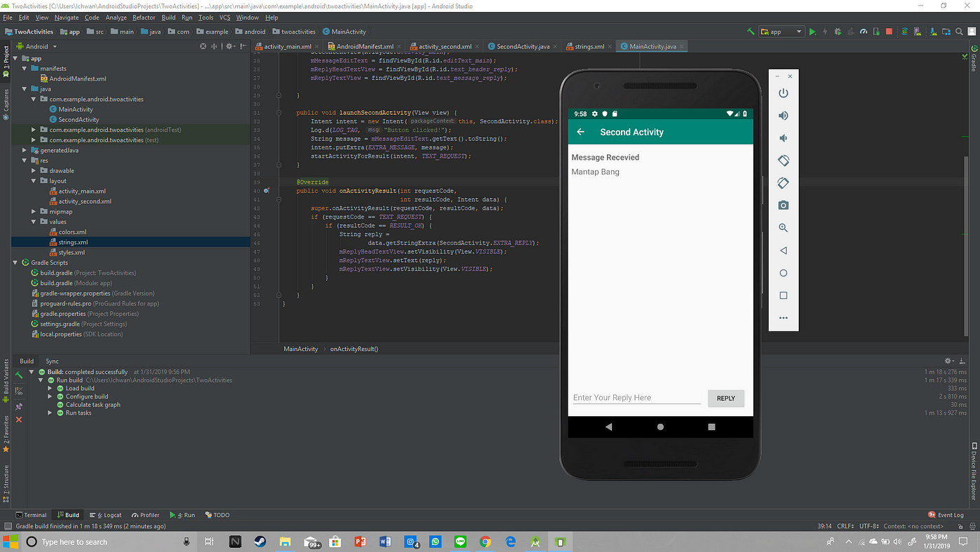Viewport: 980px width, 552px height.
Task: Open the Android project view dropdown
Action: pos(36,46)
